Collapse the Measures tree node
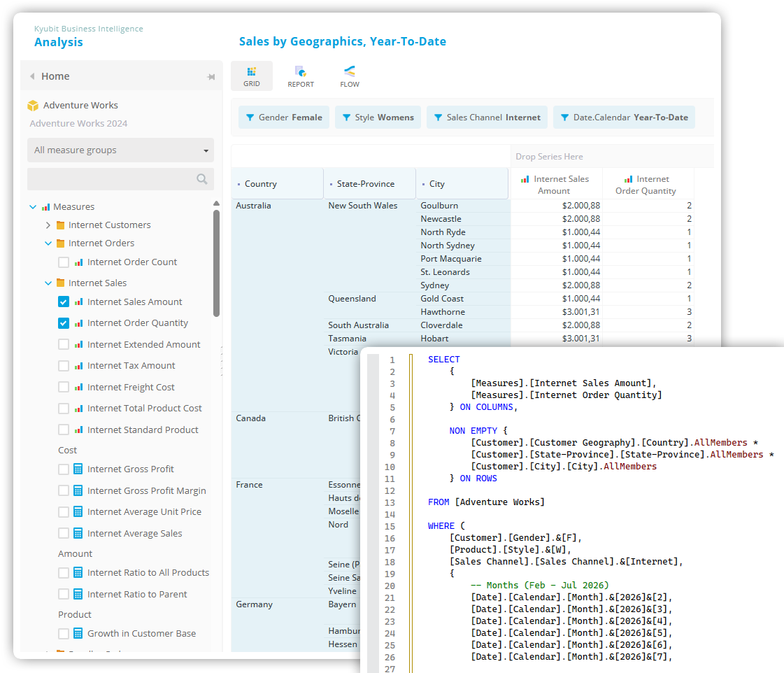 tap(33, 207)
